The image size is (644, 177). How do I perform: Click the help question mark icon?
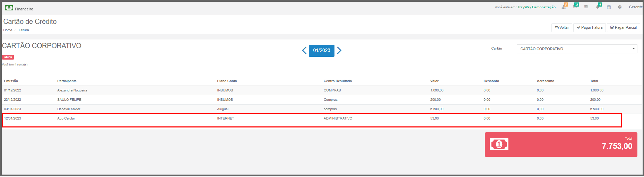click(x=620, y=7)
